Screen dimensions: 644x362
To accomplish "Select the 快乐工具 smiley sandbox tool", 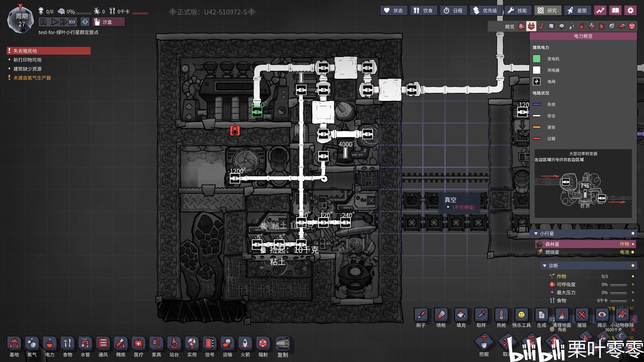I will click(x=522, y=318).
